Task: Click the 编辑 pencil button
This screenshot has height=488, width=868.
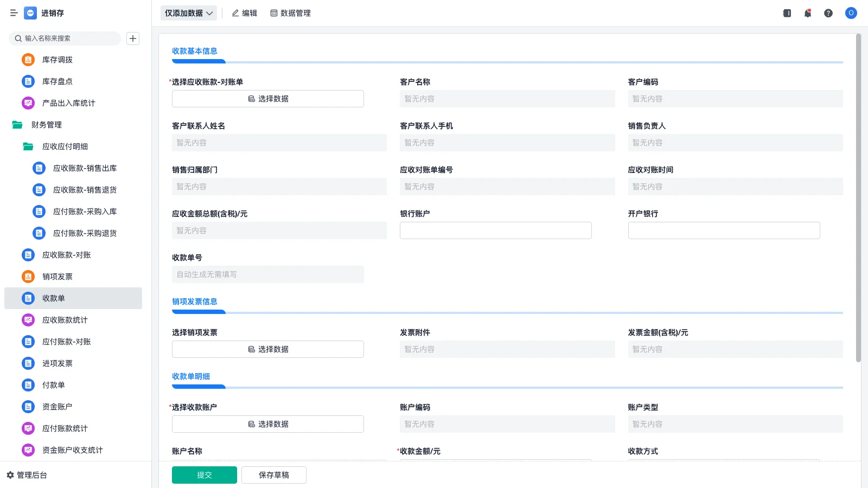Action: pyautogui.click(x=245, y=13)
